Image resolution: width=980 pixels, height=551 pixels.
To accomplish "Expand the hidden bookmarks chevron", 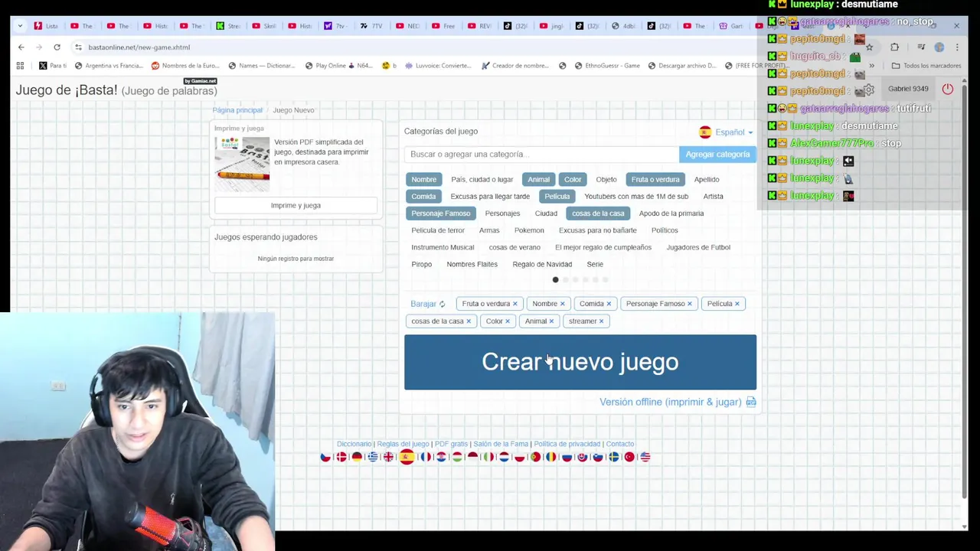I will pos(871,66).
